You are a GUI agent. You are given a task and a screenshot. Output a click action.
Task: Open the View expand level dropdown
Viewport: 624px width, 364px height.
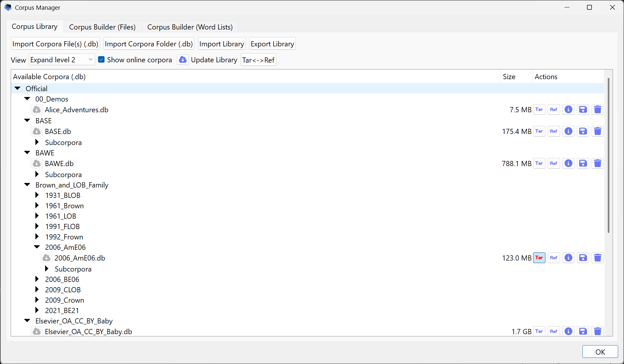tap(62, 60)
